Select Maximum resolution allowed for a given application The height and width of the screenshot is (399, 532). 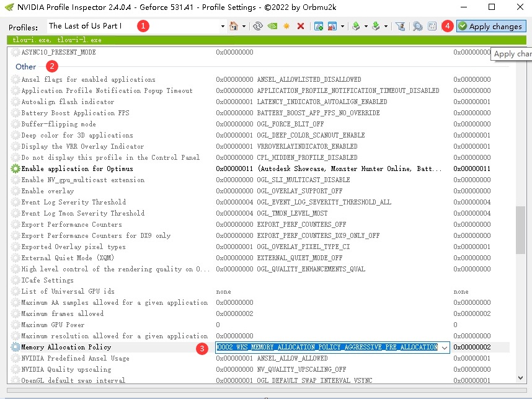point(260,336)
